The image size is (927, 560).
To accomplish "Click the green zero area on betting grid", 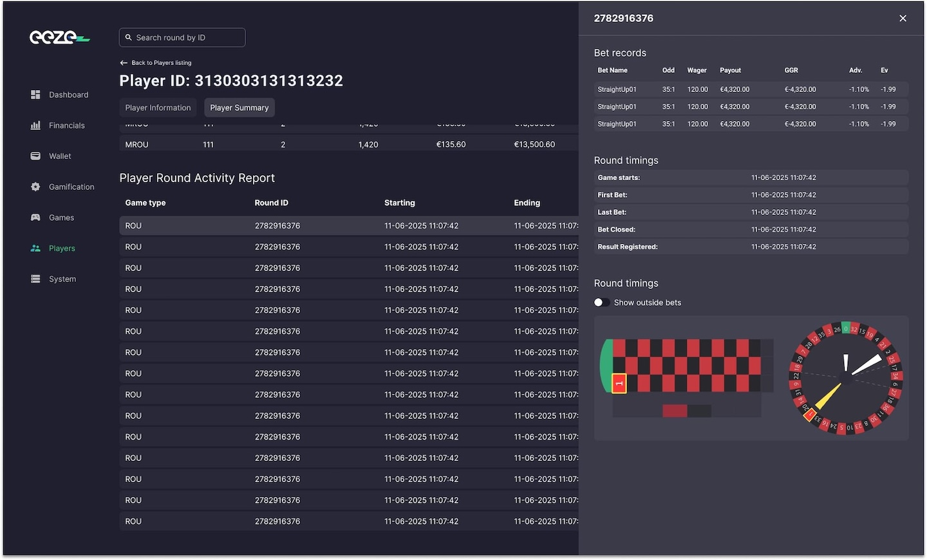I will [606, 366].
